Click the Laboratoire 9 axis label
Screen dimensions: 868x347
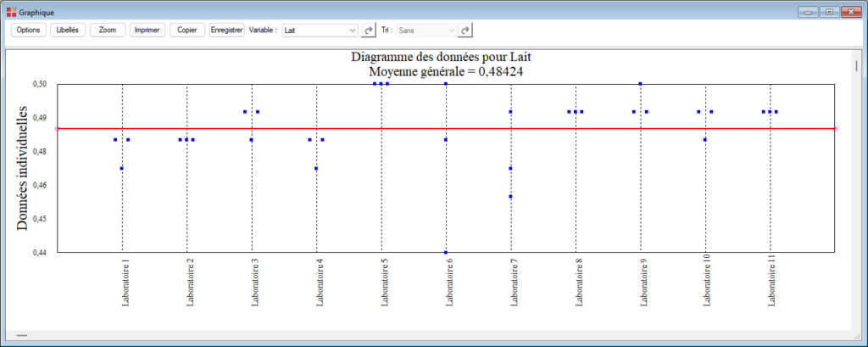pos(643,281)
